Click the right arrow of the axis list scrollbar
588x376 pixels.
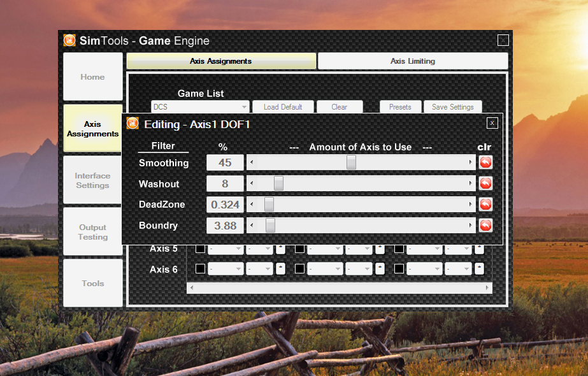[487, 288]
